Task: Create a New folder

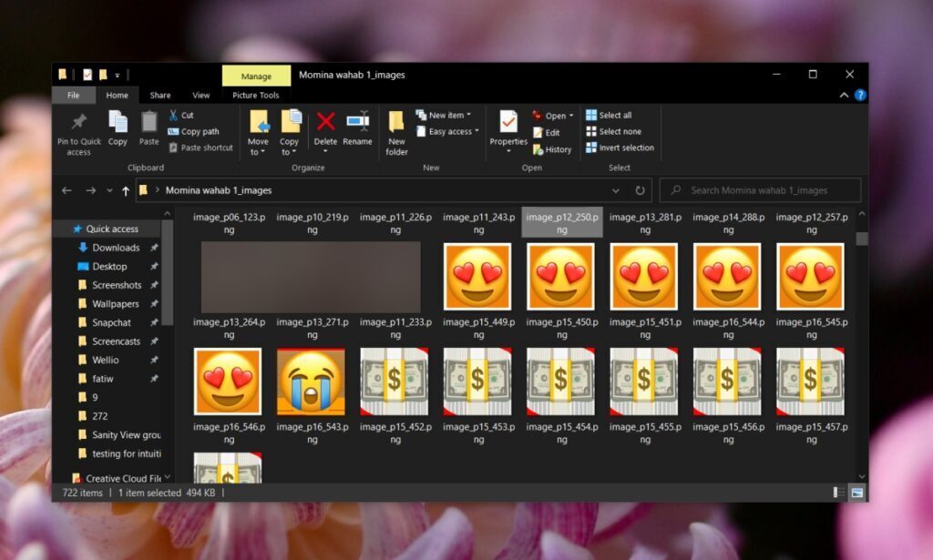Action: click(395, 132)
